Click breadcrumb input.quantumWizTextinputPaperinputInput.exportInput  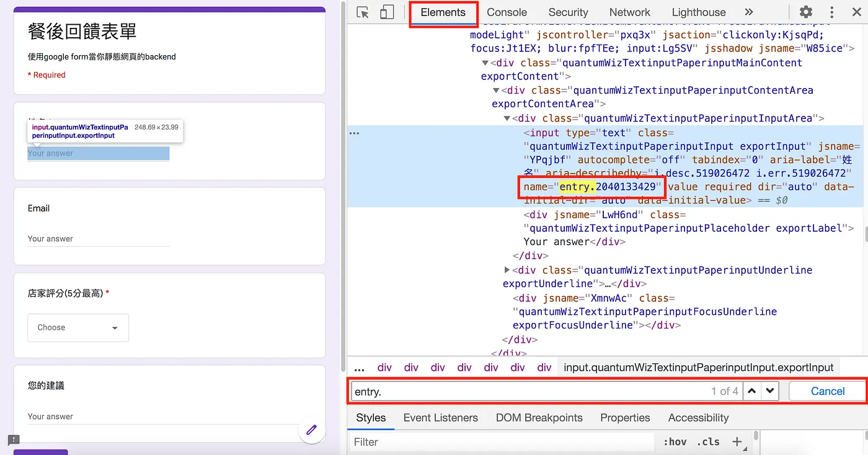pos(699,368)
